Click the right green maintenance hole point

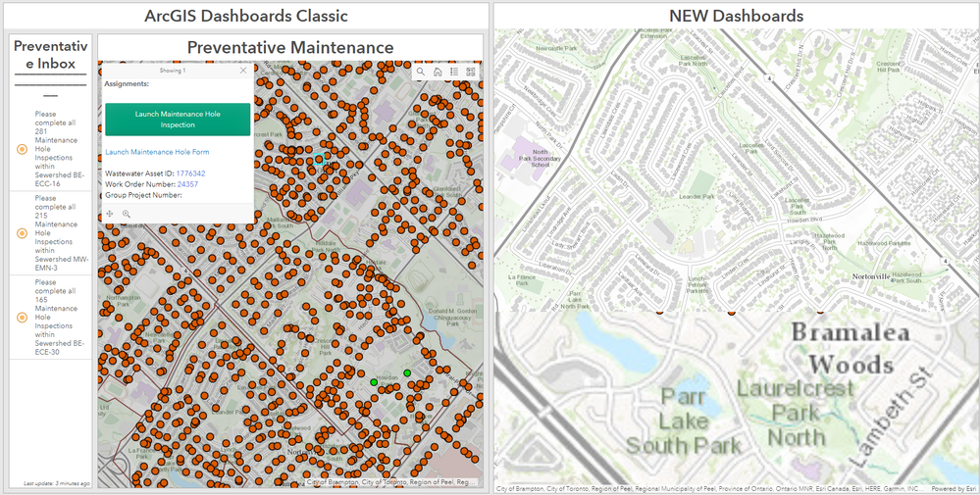pos(407,373)
